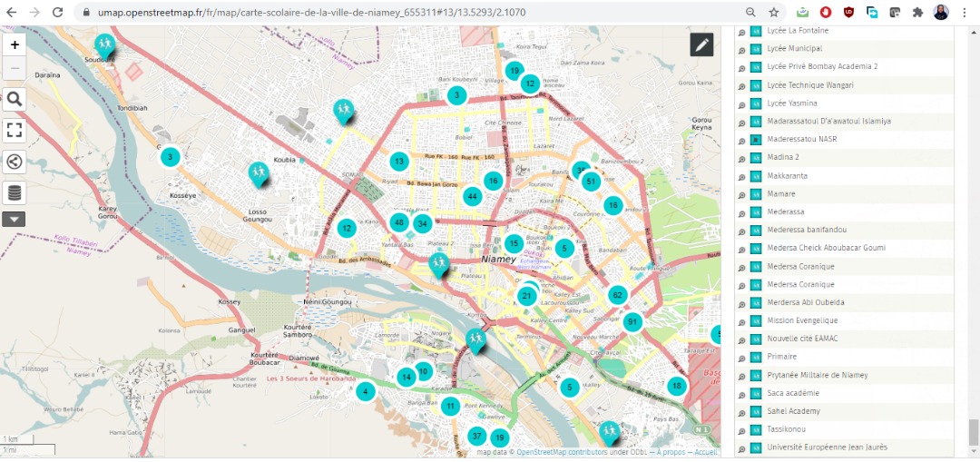The width and height of the screenshot is (980, 462).
Task: Enable map editing with the pencil icon
Action: point(701,44)
